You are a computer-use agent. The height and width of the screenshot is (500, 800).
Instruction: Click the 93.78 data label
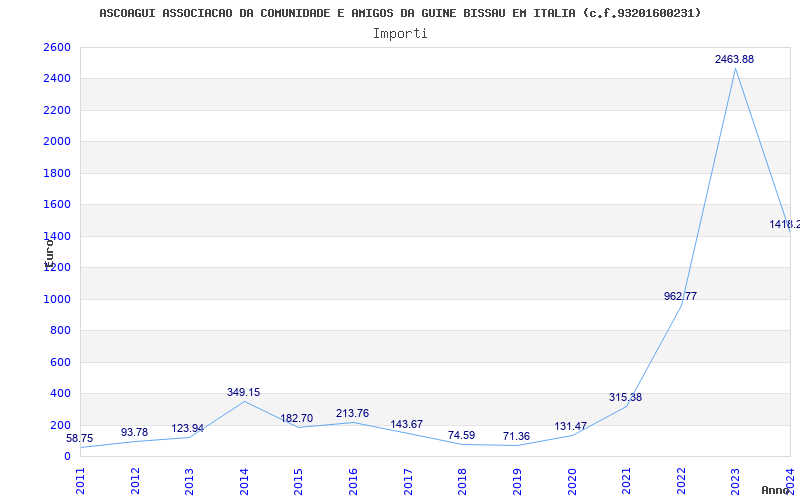pyautogui.click(x=134, y=433)
